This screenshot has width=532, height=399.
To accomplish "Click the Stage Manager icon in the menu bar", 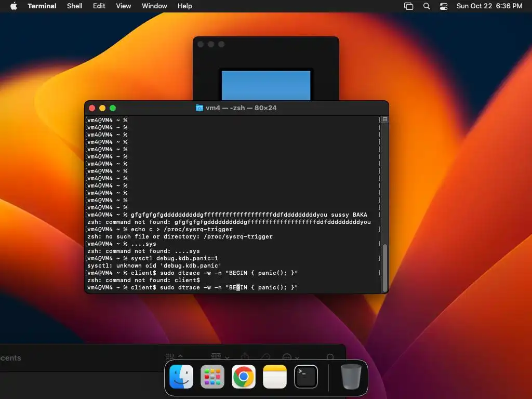I will 408,6.
